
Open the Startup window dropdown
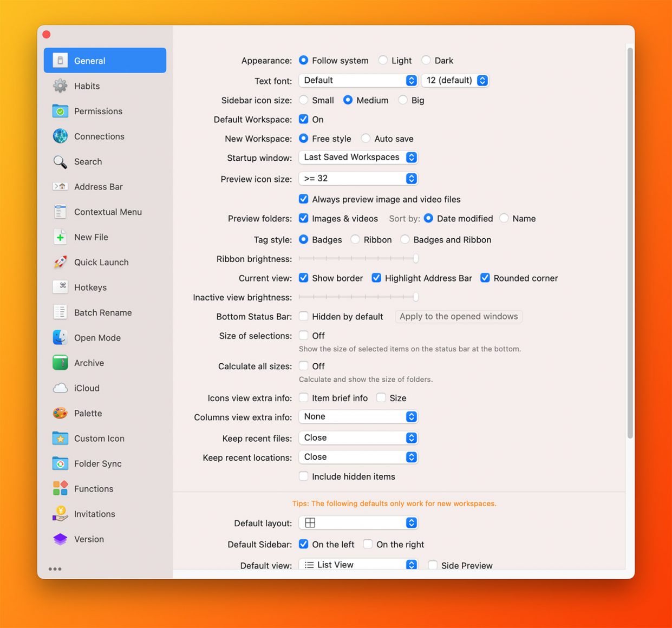click(x=358, y=158)
